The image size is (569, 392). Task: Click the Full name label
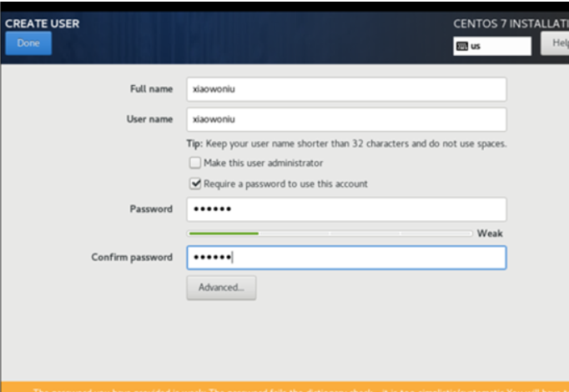151,89
